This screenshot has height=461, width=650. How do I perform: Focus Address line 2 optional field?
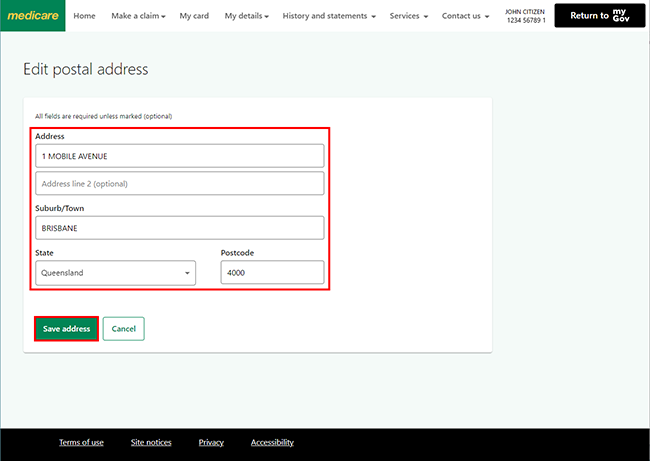click(179, 183)
